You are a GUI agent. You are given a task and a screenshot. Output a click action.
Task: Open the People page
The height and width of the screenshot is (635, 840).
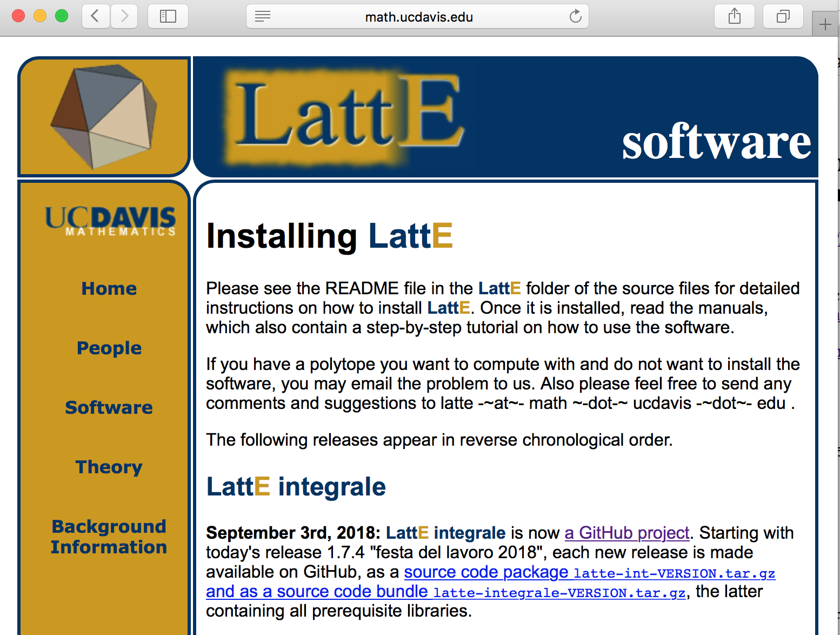coord(109,348)
